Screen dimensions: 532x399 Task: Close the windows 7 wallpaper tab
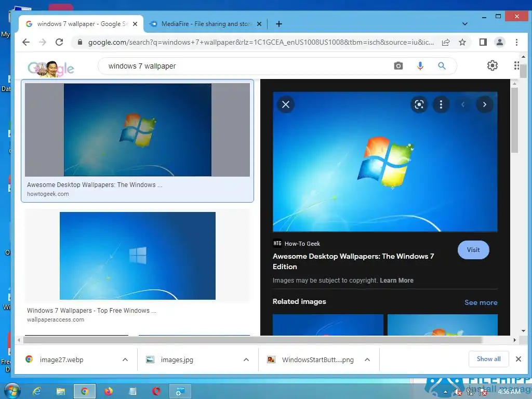[x=135, y=24]
